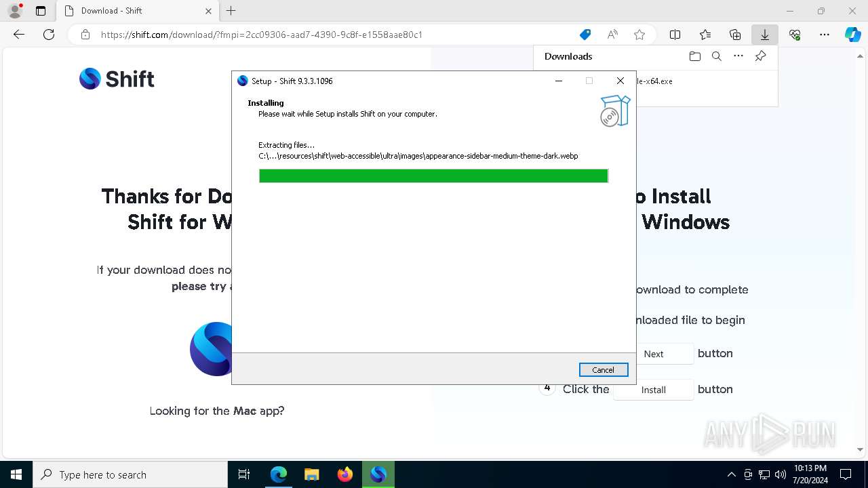Open the shopping tag icon in address bar
Image resolution: width=868 pixels, height=488 pixels.
[x=585, y=35]
